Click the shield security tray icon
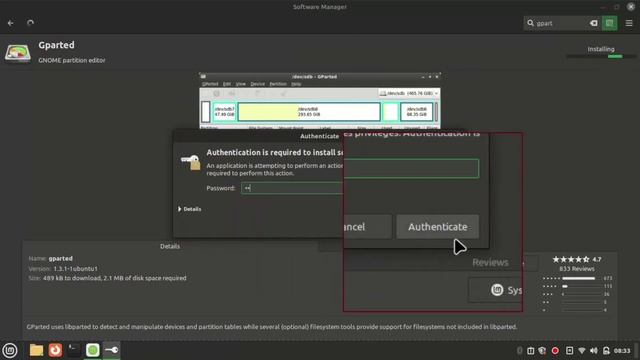 (x=542, y=351)
